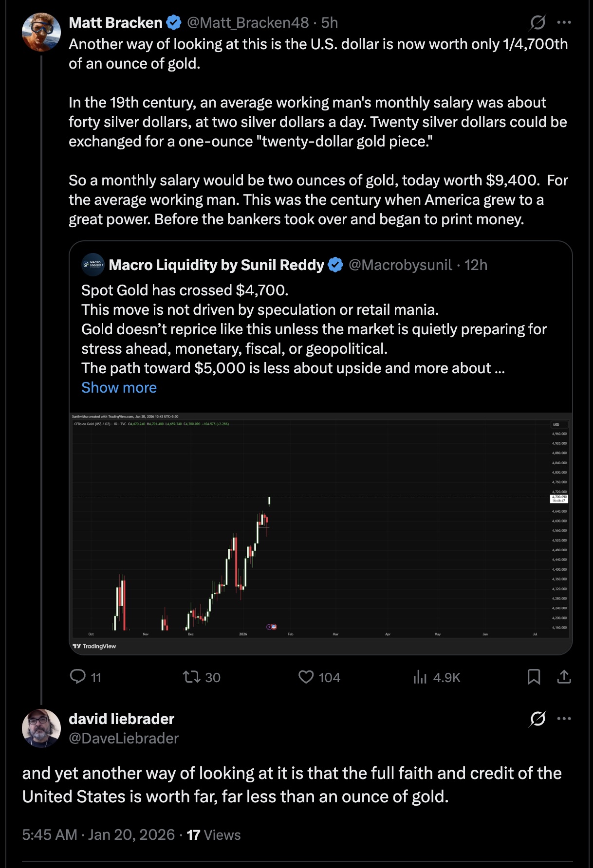This screenshot has width=593, height=868.
Task: Click Show more in quoted tweet
Action: click(x=119, y=387)
